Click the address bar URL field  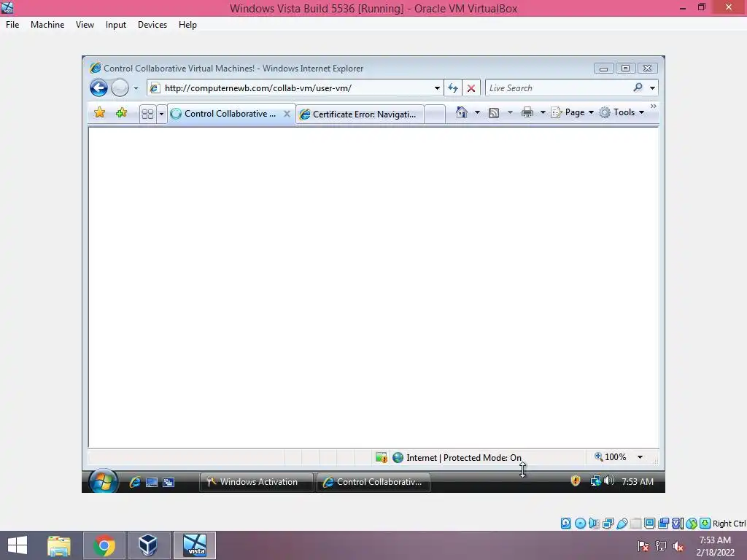tap(295, 87)
